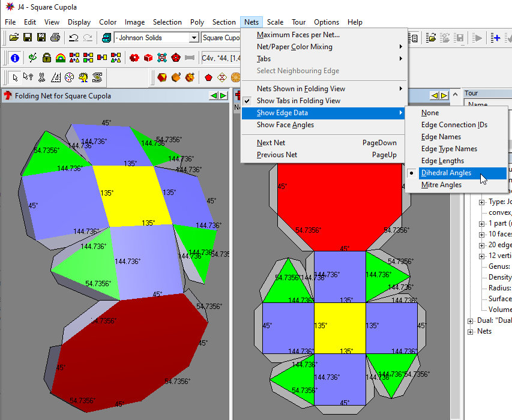This screenshot has width=512, height=420.
Task: Open the Section menu
Action: [224, 22]
